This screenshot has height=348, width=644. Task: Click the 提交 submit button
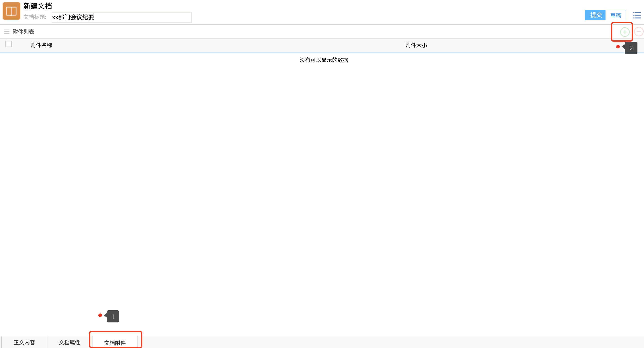[x=595, y=15]
